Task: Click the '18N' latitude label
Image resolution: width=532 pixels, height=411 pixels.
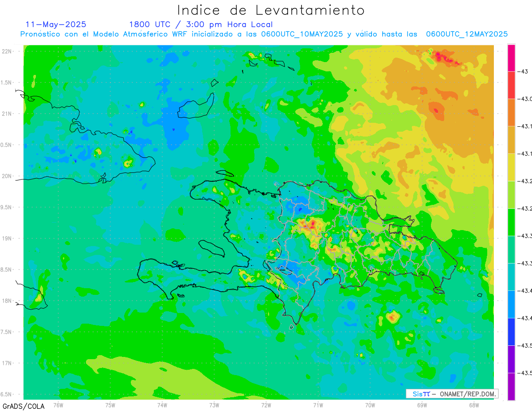Action: click(7, 301)
